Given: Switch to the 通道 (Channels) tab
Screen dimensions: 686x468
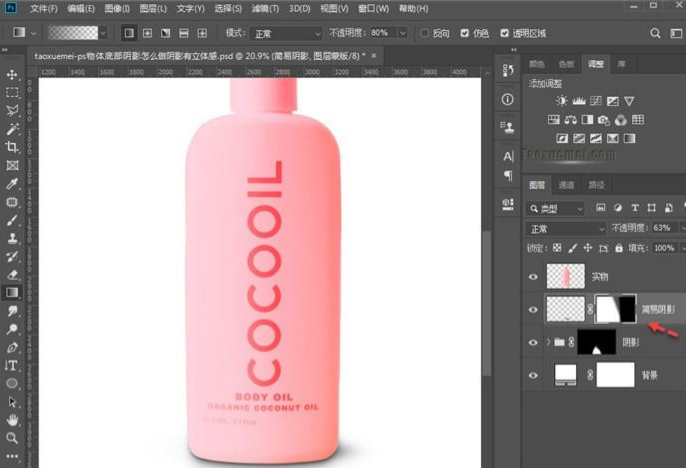Looking at the screenshot, I should click(566, 185).
